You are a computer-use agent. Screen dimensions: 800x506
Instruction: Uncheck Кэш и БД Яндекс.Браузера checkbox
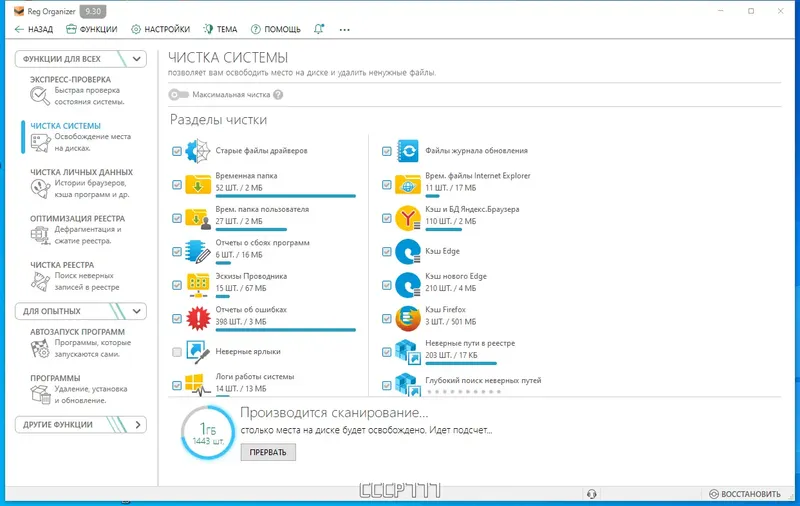[386, 218]
